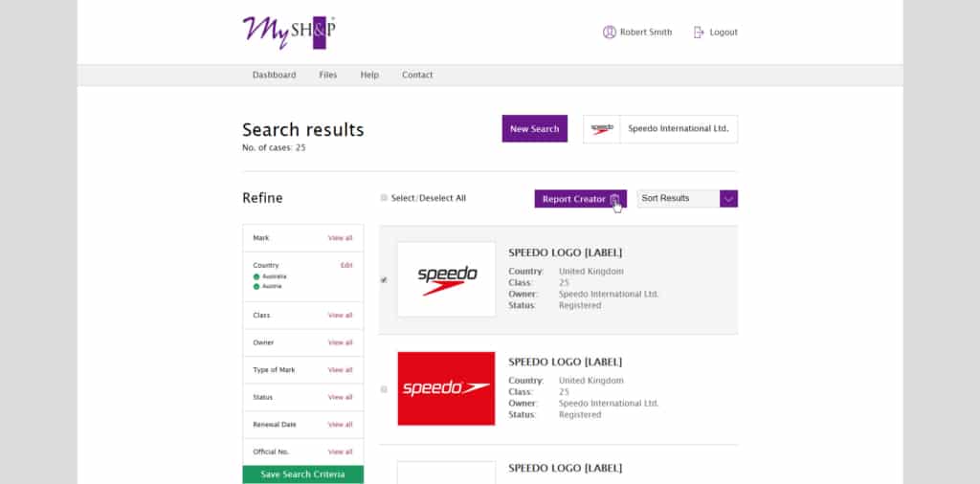Uncheck the first Speedo logo result checkbox
The width and height of the screenshot is (980, 484).
coord(384,280)
